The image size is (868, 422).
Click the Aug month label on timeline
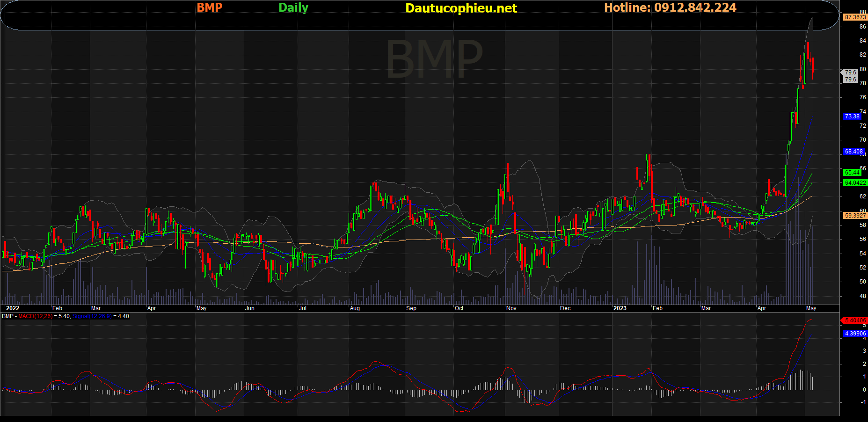[355, 308]
